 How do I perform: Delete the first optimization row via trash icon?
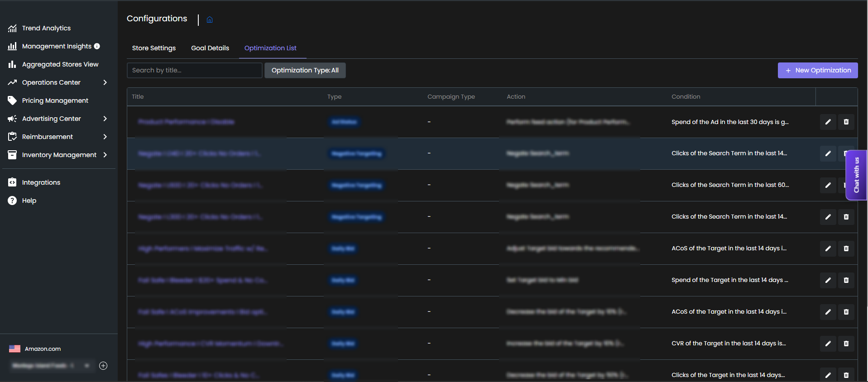(846, 122)
